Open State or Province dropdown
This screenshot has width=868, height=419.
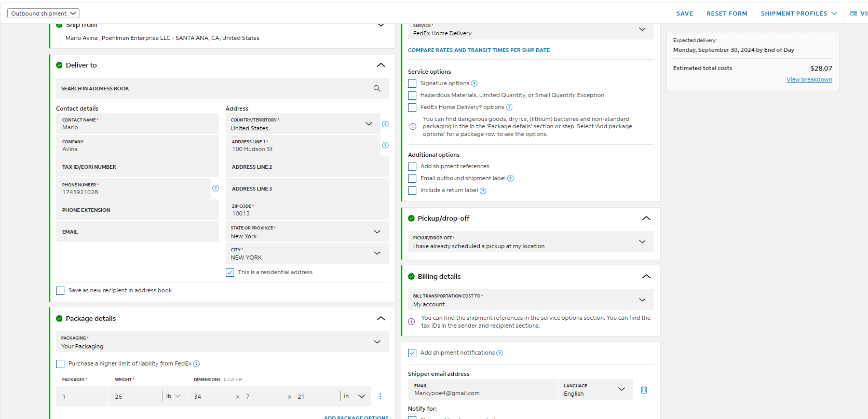point(307,232)
